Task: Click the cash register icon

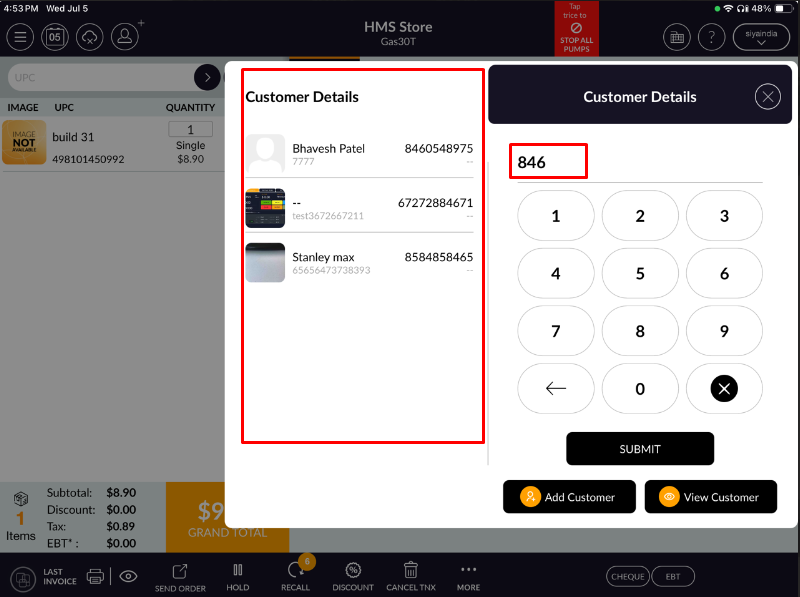Action: (677, 37)
